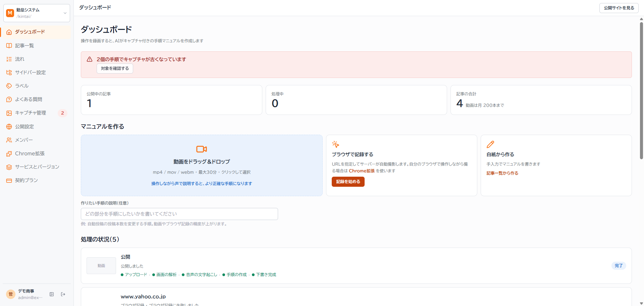Image resolution: width=644 pixels, height=306 pixels.
Task: Click the 記録を始める button
Action: pyautogui.click(x=348, y=182)
